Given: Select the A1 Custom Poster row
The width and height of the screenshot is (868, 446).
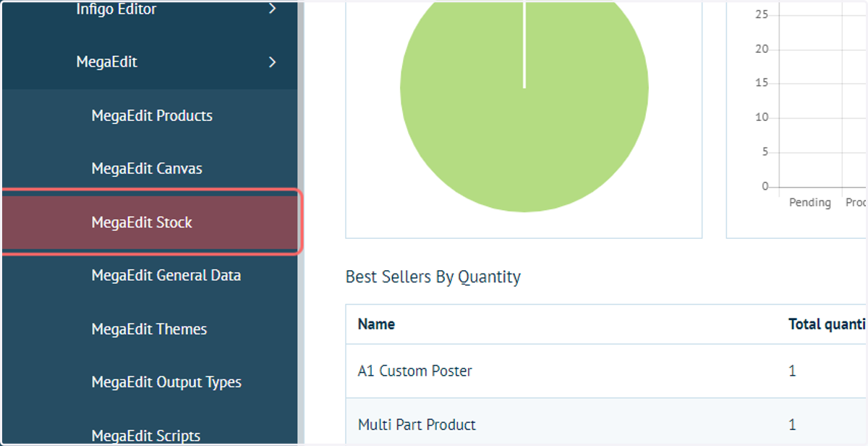Looking at the screenshot, I should coord(606,371).
